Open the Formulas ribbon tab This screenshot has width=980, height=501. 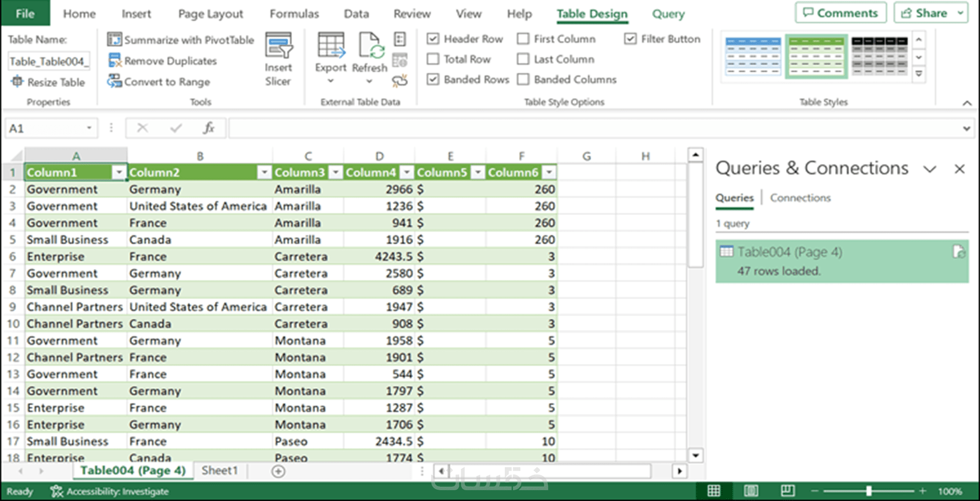[x=294, y=14]
